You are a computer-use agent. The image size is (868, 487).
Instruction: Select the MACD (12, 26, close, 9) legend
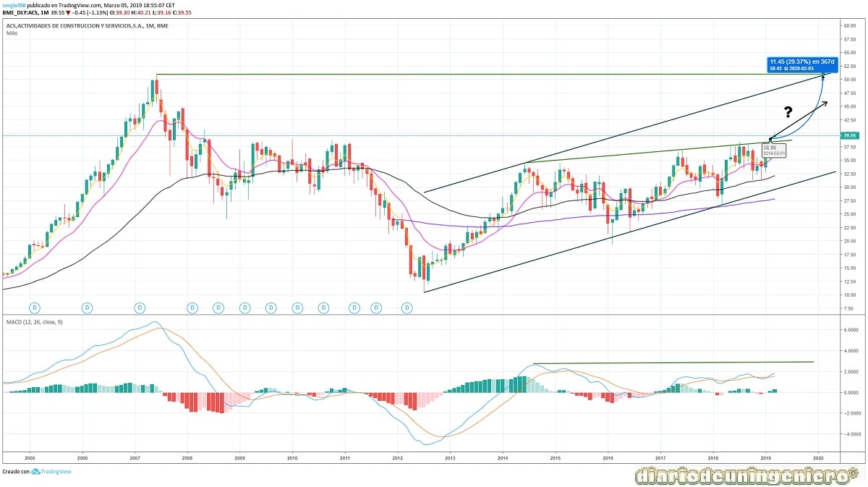coord(34,322)
